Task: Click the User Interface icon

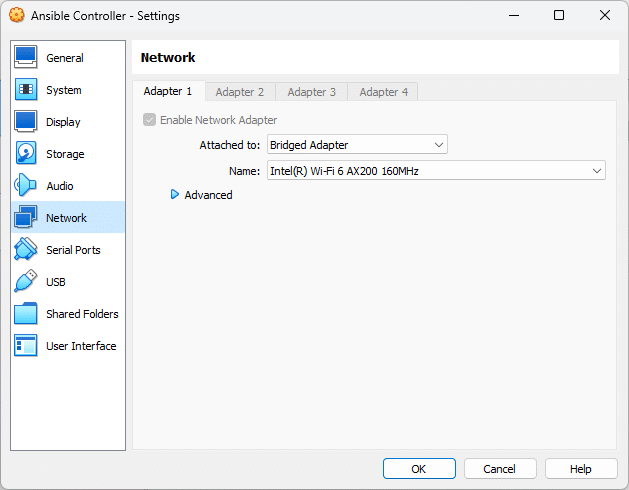Action: pos(26,346)
